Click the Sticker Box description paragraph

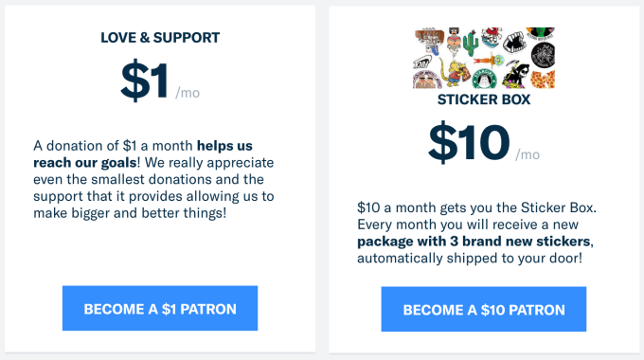click(476, 233)
